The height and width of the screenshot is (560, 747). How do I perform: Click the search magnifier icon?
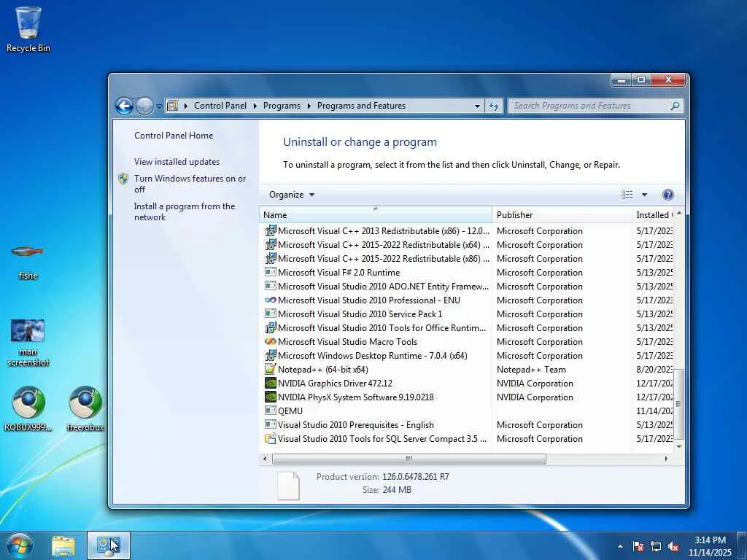(x=675, y=106)
